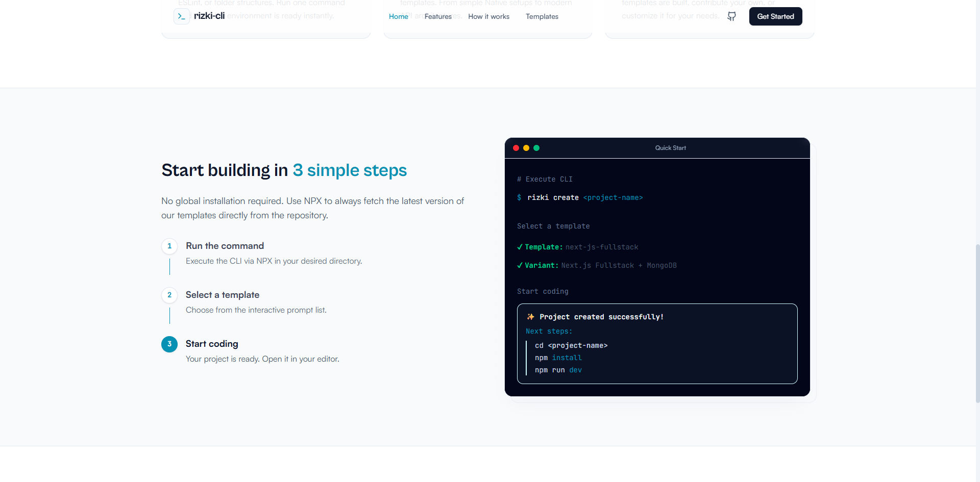The width and height of the screenshot is (980, 482).
Task: Open the Templates navigation item
Action: point(542,16)
